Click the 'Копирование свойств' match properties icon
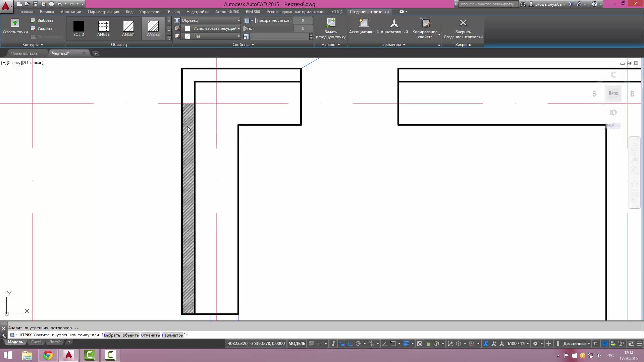The width and height of the screenshot is (644, 362). (x=425, y=23)
